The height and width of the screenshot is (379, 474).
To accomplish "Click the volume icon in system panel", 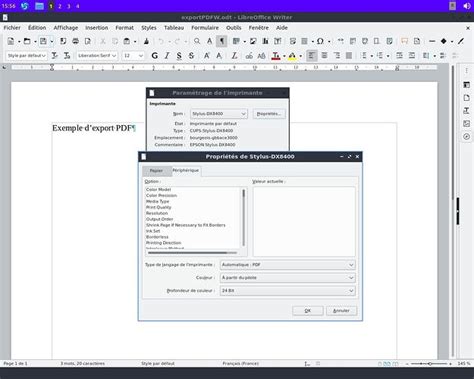I will (x=467, y=6).
